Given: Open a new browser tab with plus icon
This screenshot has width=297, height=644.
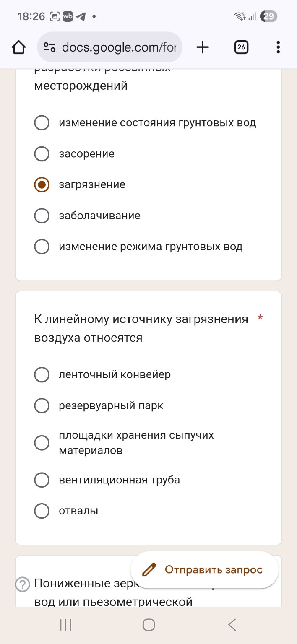Looking at the screenshot, I should coord(203,47).
